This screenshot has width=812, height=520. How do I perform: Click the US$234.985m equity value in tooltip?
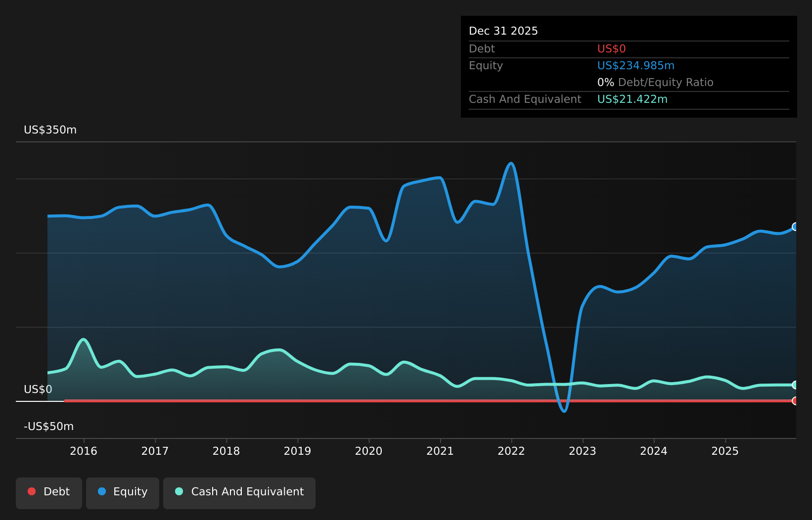(636, 66)
